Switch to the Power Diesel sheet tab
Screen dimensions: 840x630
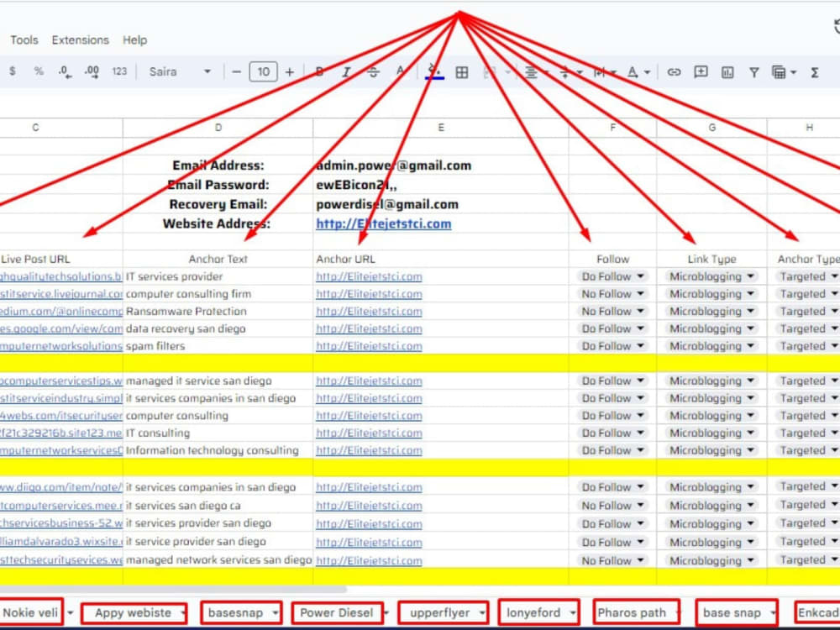point(337,613)
